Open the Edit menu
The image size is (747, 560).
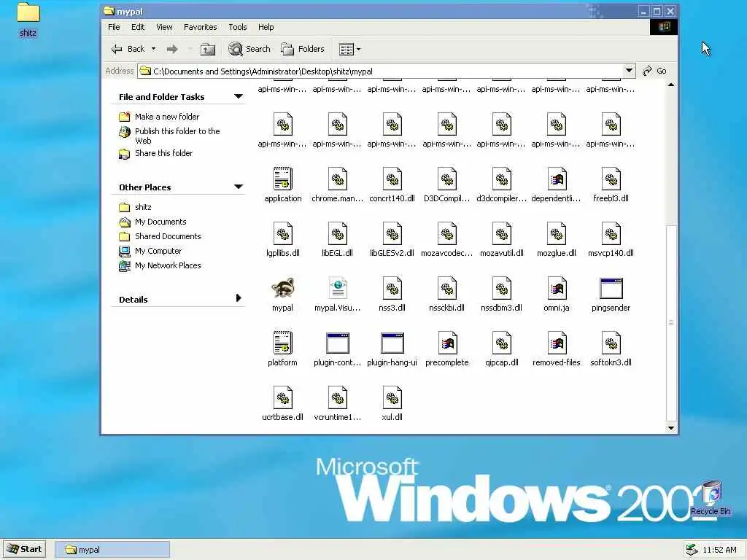tap(138, 27)
